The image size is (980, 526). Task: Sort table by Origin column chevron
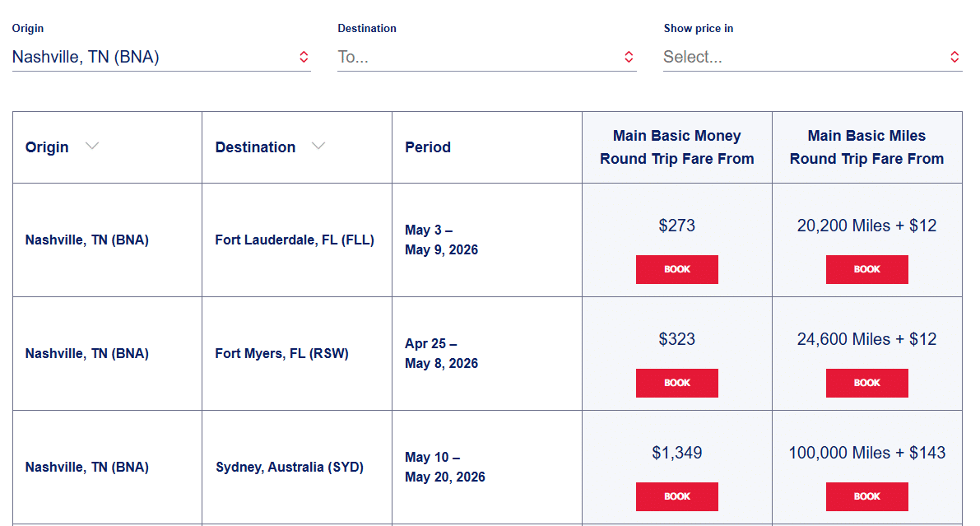(x=92, y=147)
